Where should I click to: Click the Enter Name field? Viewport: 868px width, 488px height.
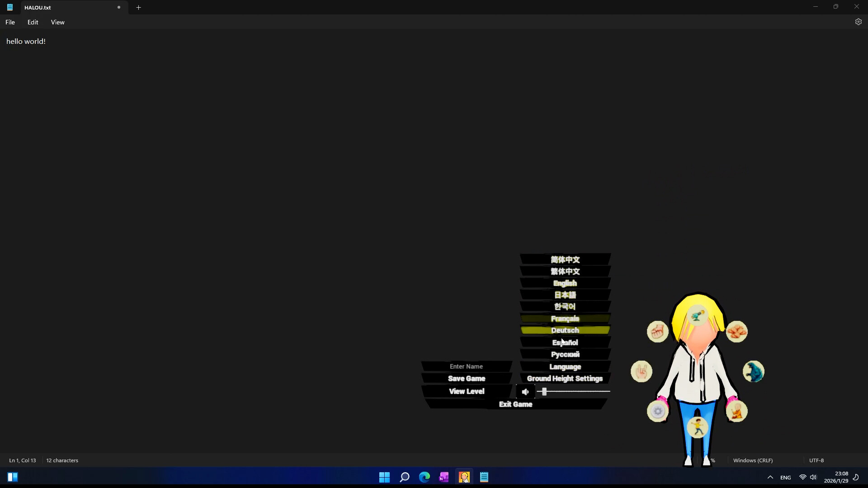click(x=466, y=366)
